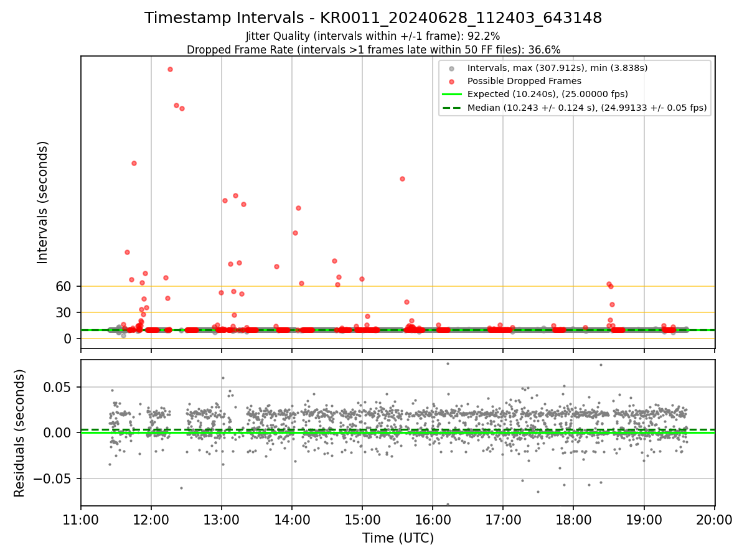Click the red dot marker in the legend

click(x=452, y=82)
